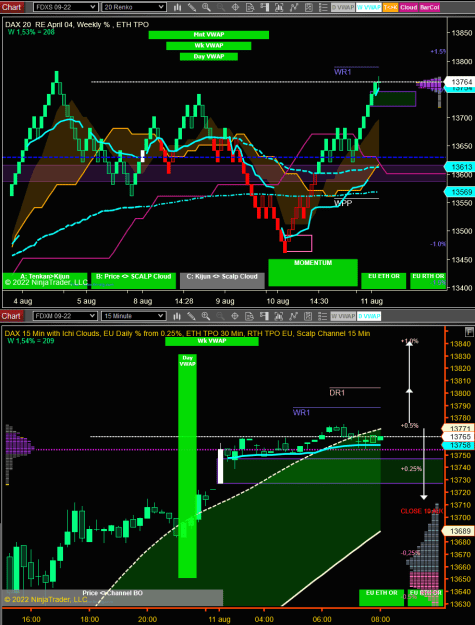Click the Zoom In magnifier in top toolbar

click(x=206, y=7)
